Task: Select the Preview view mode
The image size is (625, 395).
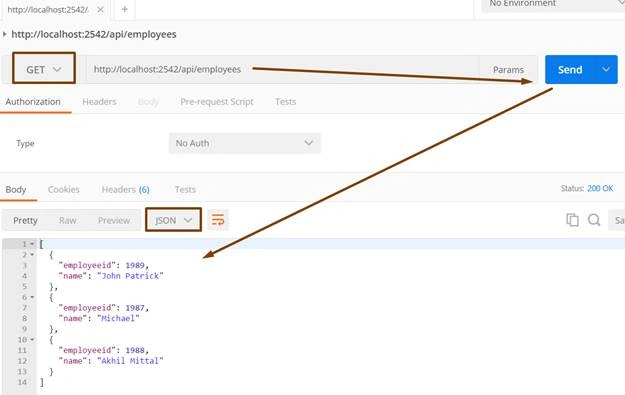Action: (x=114, y=220)
